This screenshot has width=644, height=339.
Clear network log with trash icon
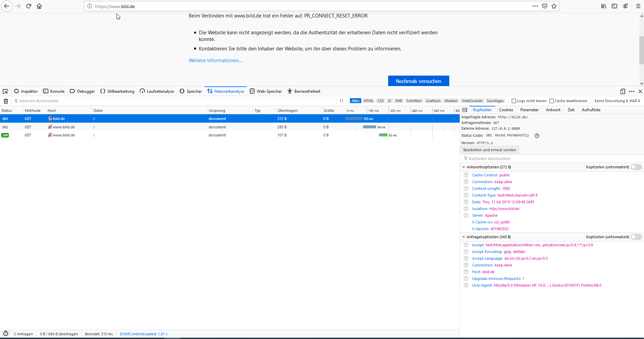6,101
